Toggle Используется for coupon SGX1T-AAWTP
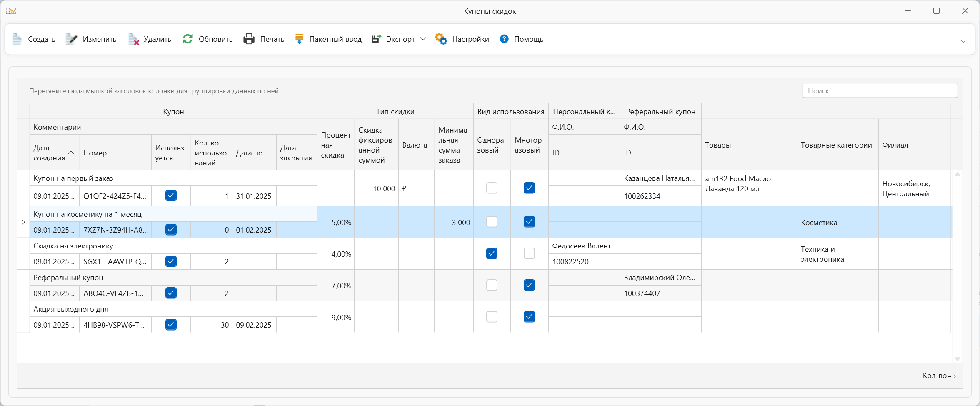 coord(171,261)
